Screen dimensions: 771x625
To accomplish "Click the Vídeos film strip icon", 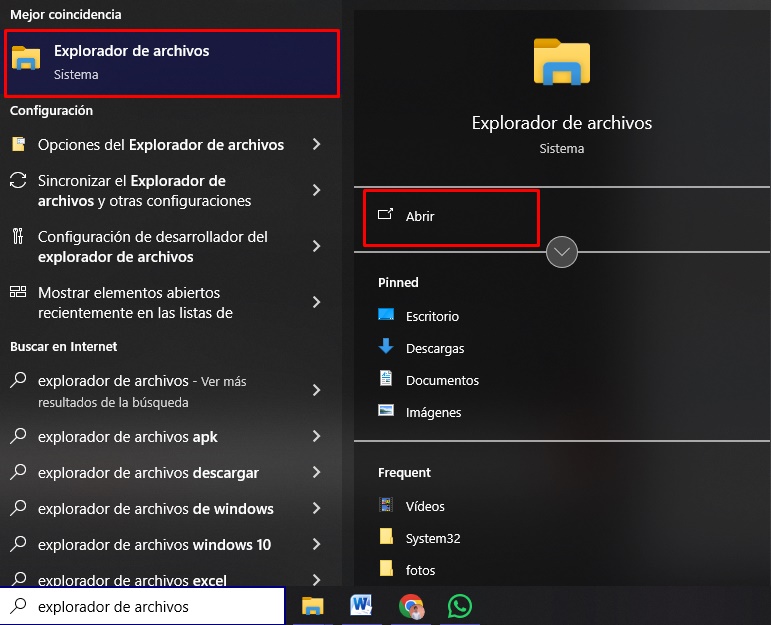I will pyautogui.click(x=386, y=505).
